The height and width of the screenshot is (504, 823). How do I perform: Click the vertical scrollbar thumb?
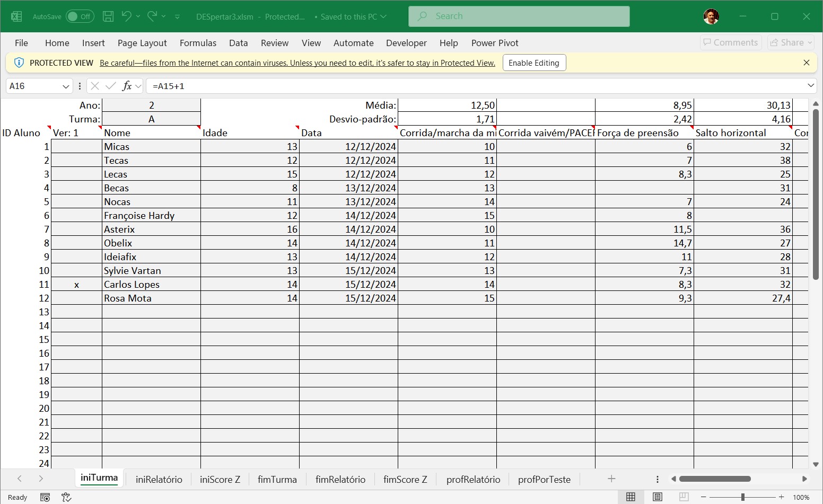(x=816, y=194)
